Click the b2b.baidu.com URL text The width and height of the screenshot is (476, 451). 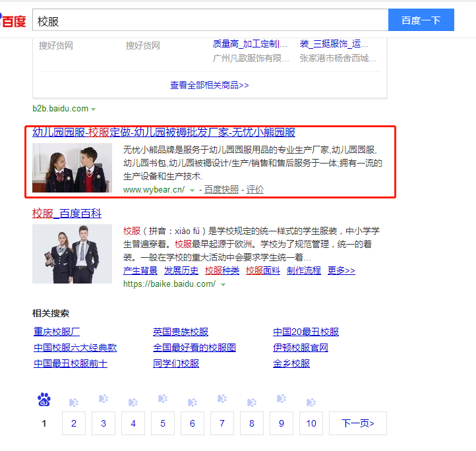[x=61, y=108]
